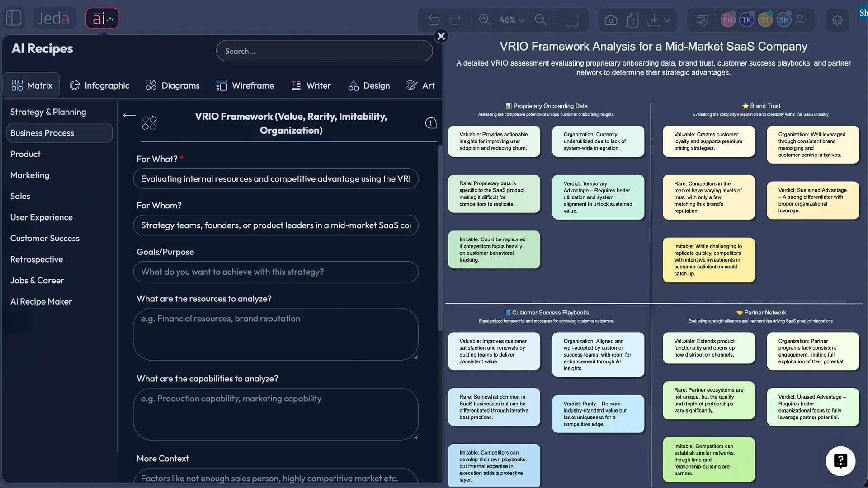
Task: Open the Customer Success recipe section
Action: click(x=45, y=238)
